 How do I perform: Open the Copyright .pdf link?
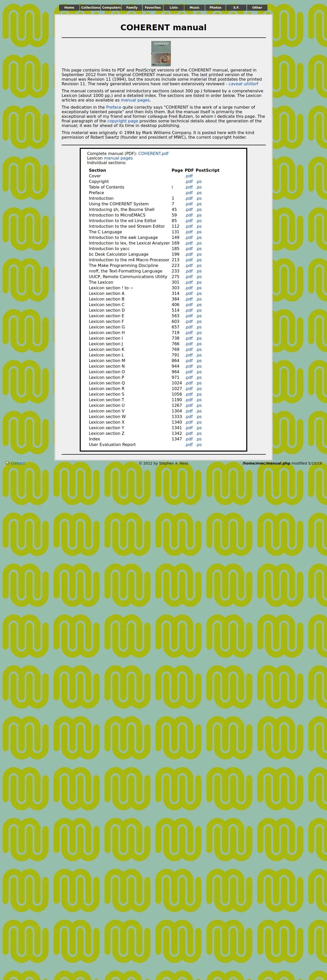click(189, 182)
